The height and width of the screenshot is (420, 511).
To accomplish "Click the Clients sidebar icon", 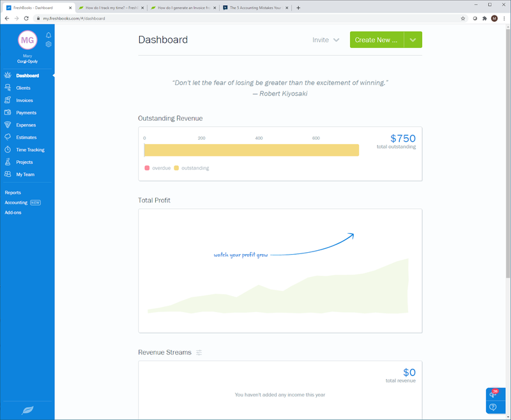I will tap(8, 87).
